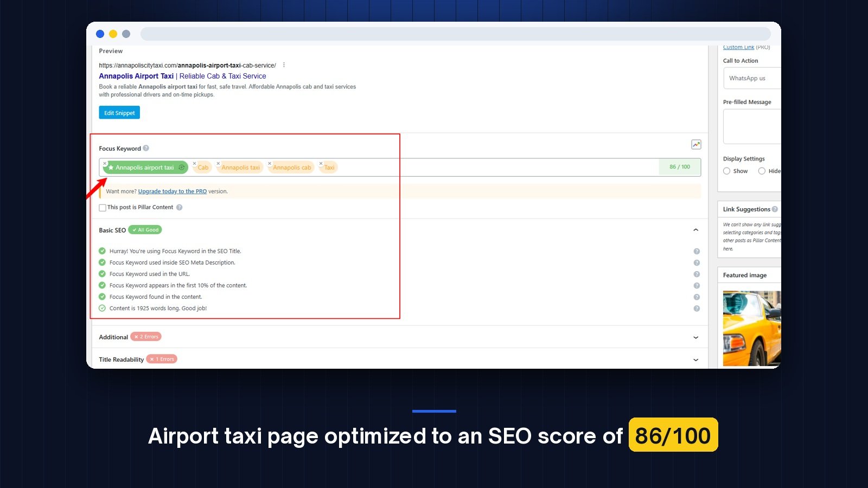Click the preview URL text
The height and width of the screenshot is (488, 868).
[x=187, y=65]
